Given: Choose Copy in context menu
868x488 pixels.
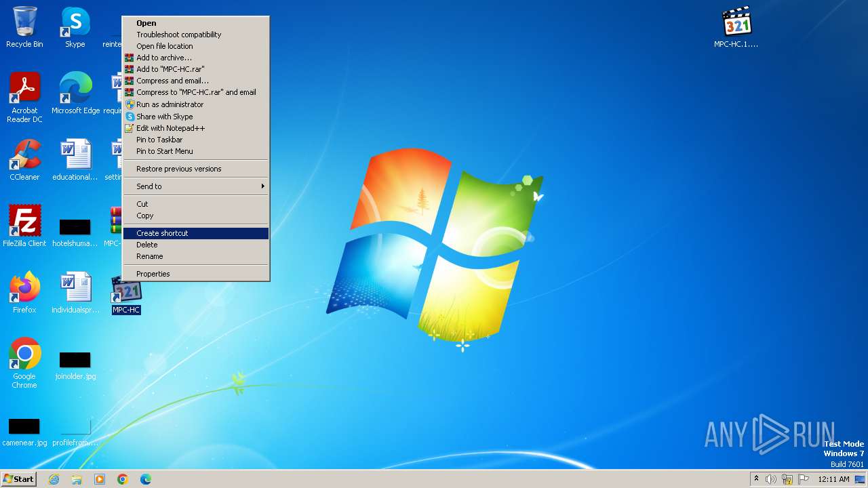Looking at the screenshot, I should point(196,216).
